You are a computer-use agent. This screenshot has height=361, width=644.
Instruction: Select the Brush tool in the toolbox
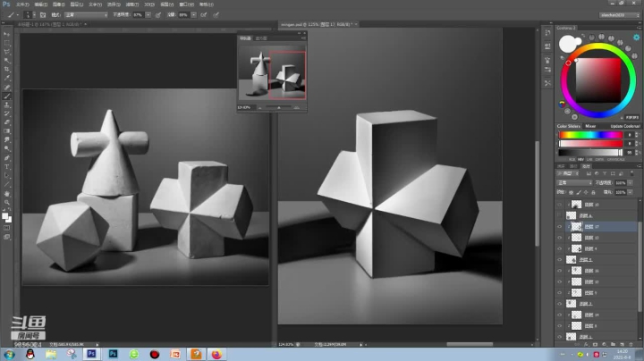tap(7, 96)
